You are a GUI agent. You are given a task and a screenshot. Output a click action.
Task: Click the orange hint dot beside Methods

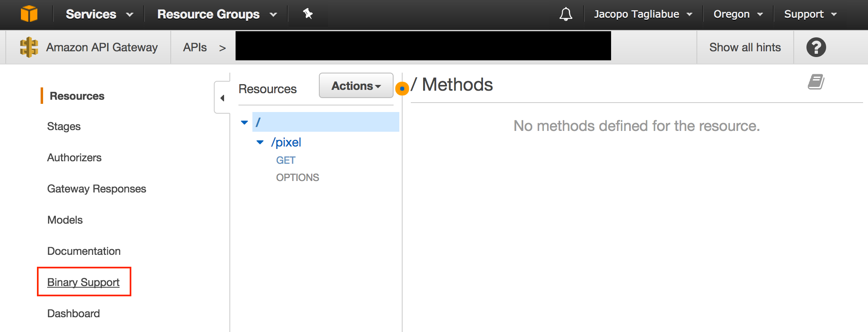tap(402, 88)
